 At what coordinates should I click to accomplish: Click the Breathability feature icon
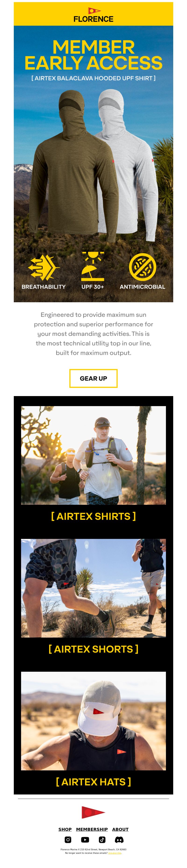[x=43, y=267]
